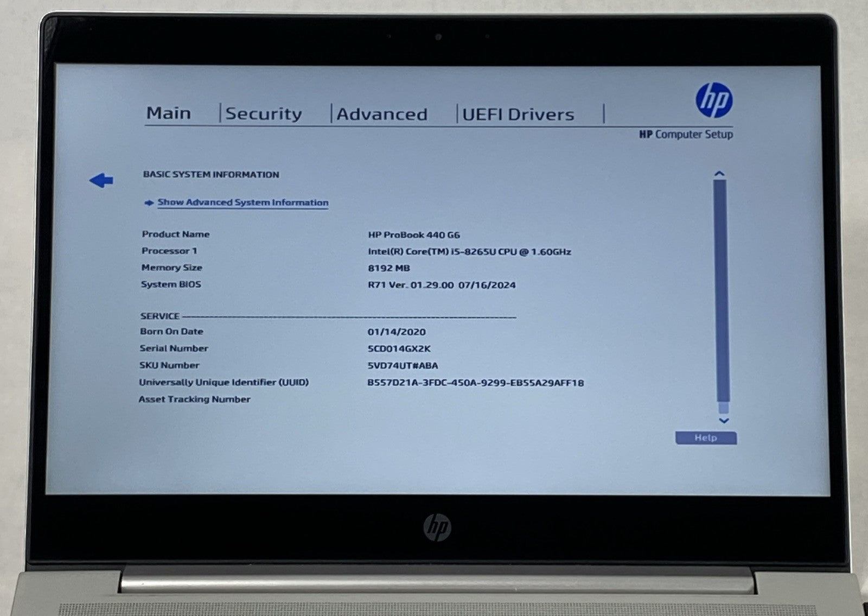Select the Universally Unique Identifier label

pos(224,382)
